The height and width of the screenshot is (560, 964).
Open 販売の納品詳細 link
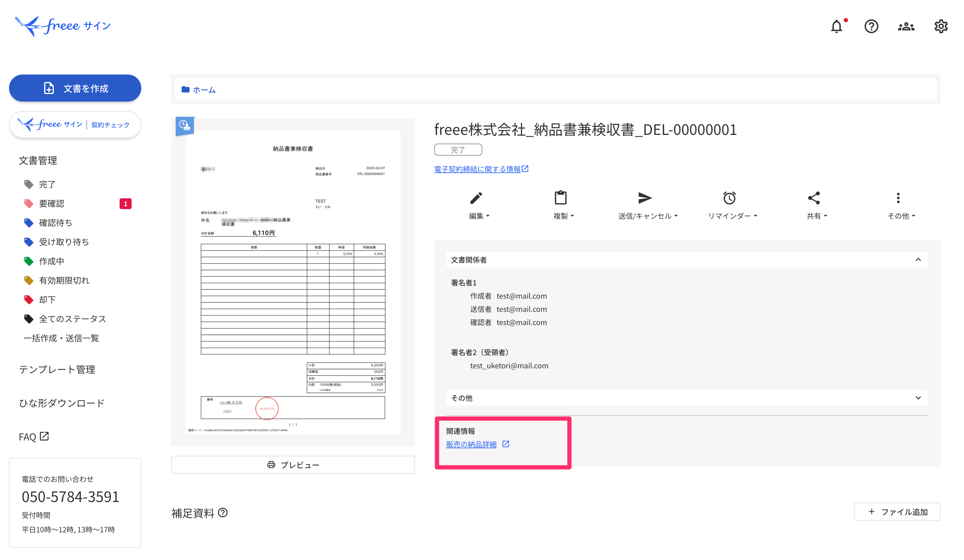(x=471, y=444)
